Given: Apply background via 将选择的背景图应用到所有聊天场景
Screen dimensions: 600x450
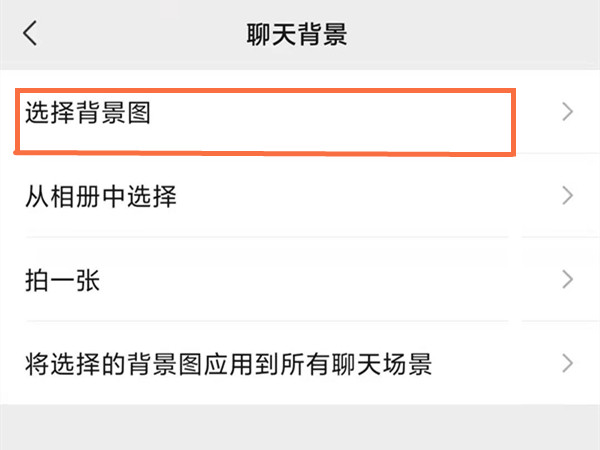Looking at the screenshot, I should (x=228, y=362).
